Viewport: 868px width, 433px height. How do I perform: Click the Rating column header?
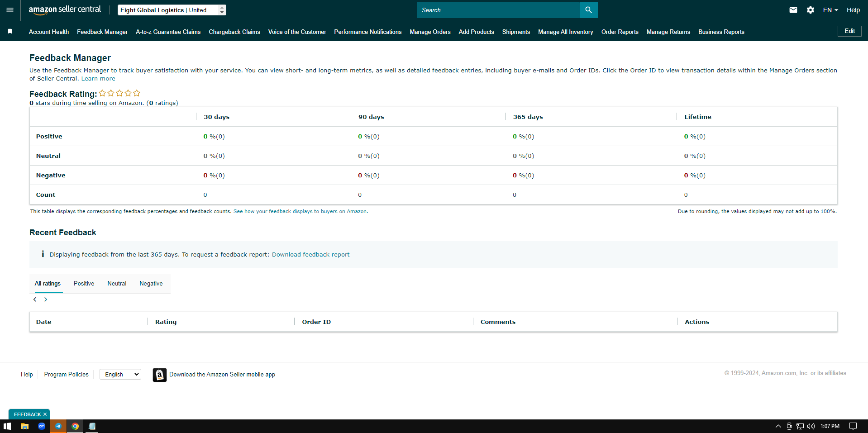[166, 322]
